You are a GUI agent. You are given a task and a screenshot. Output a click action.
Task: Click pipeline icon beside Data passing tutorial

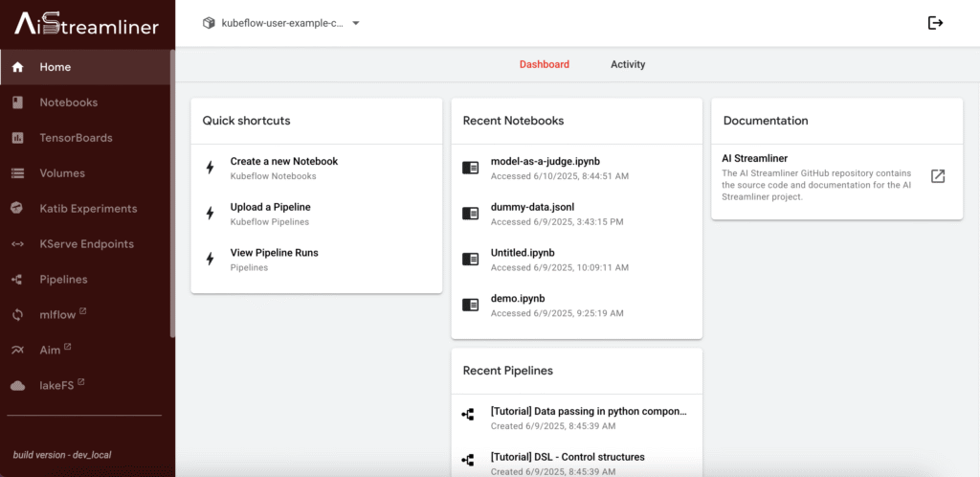pos(467,415)
